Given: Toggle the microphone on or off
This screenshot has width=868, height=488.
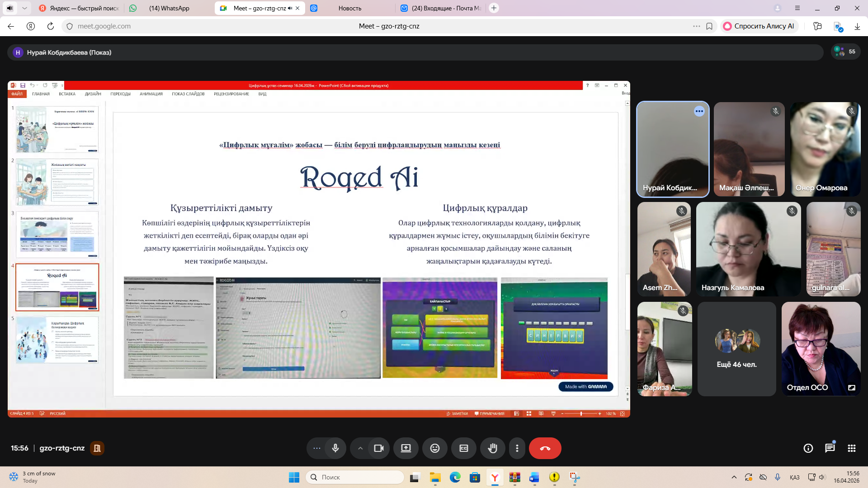Looking at the screenshot, I should click(335, 448).
